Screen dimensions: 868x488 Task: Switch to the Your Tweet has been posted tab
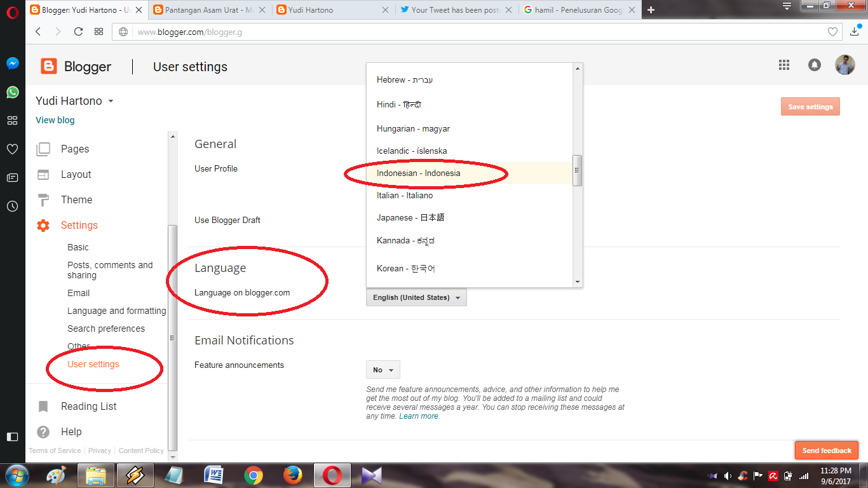[456, 10]
